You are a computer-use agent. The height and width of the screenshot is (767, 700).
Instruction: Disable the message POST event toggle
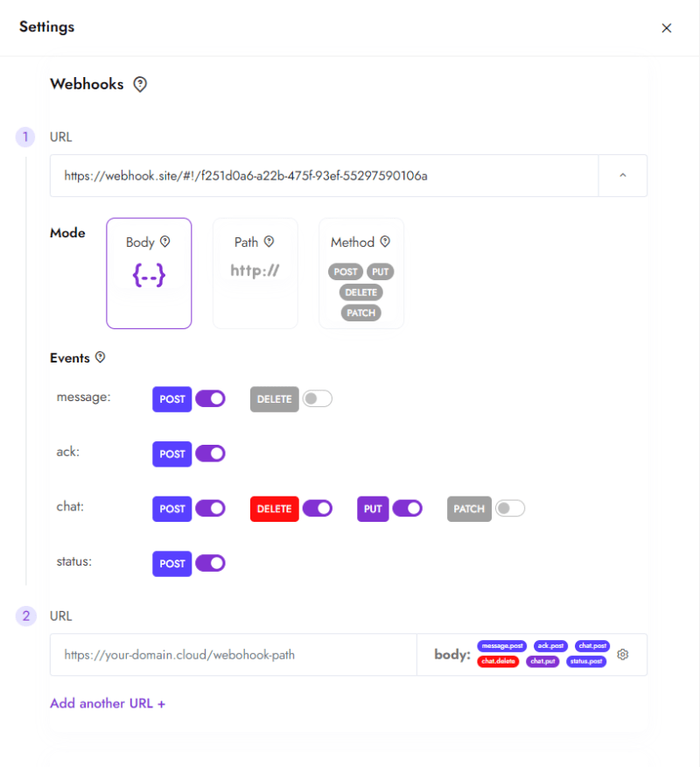210,398
